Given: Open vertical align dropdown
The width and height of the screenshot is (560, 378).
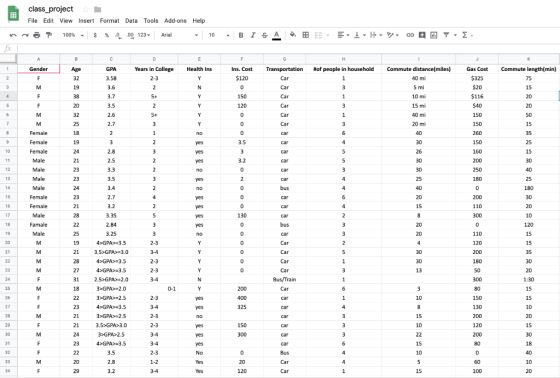Looking at the screenshot, I should tap(360, 35).
